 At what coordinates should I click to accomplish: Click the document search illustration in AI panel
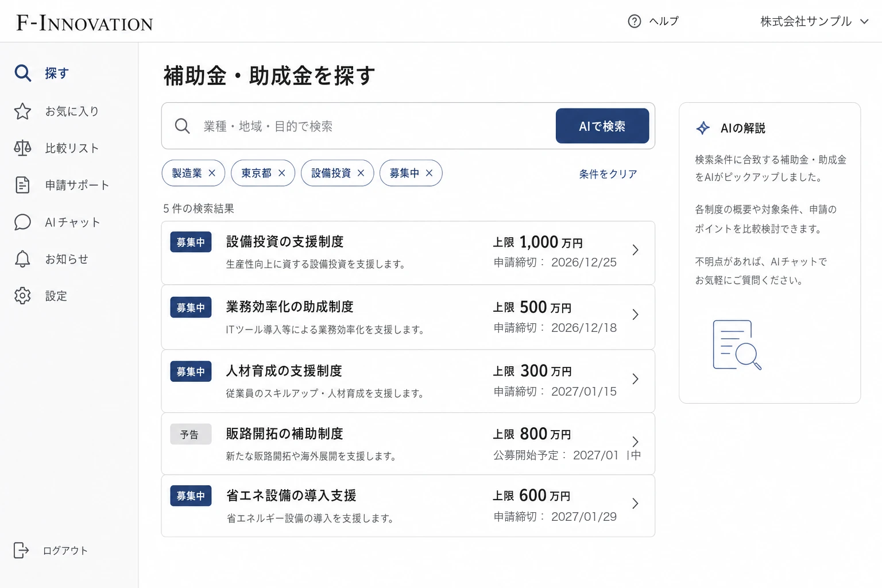[737, 345]
